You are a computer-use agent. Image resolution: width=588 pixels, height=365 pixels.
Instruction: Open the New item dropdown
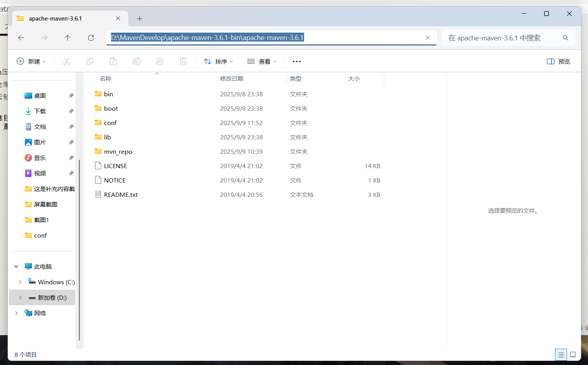point(31,61)
